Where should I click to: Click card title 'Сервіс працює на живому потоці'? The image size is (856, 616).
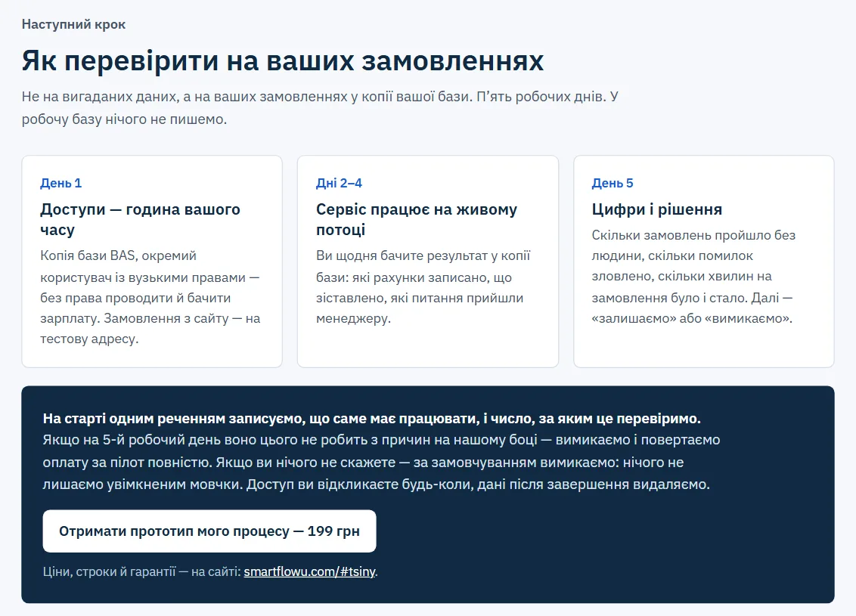417,219
